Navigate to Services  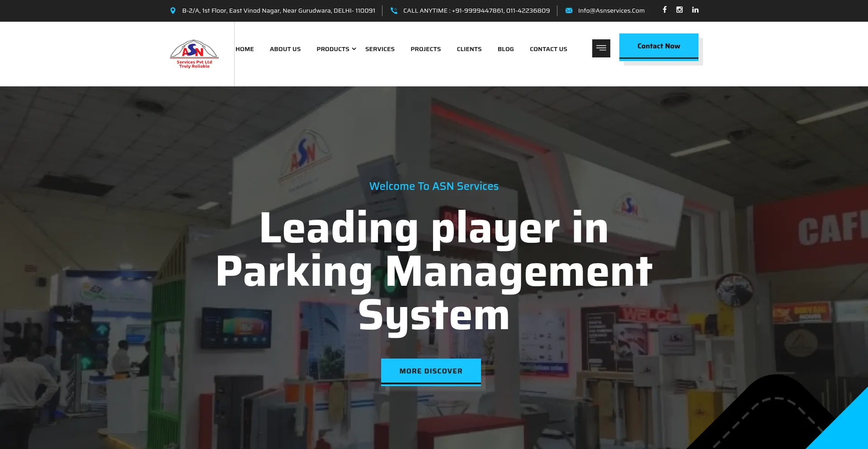(x=380, y=49)
